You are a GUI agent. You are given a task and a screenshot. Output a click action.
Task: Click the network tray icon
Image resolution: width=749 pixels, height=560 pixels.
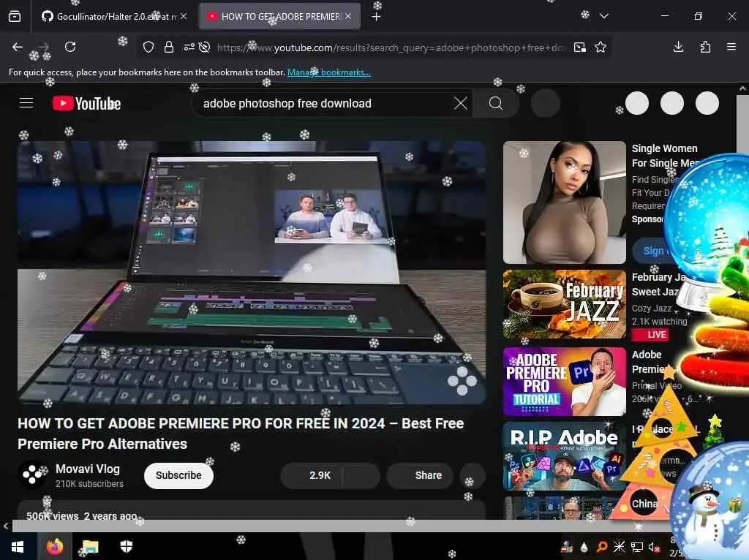(637, 547)
